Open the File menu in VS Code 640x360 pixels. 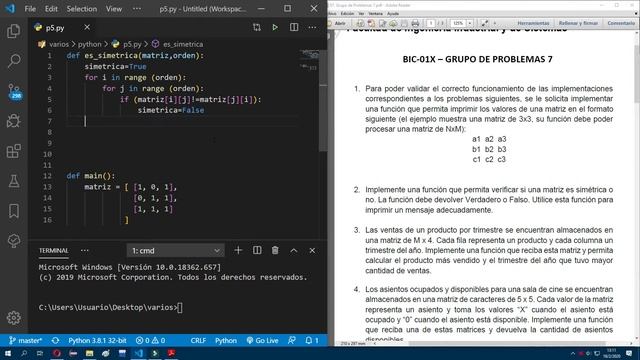pos(30,9)
